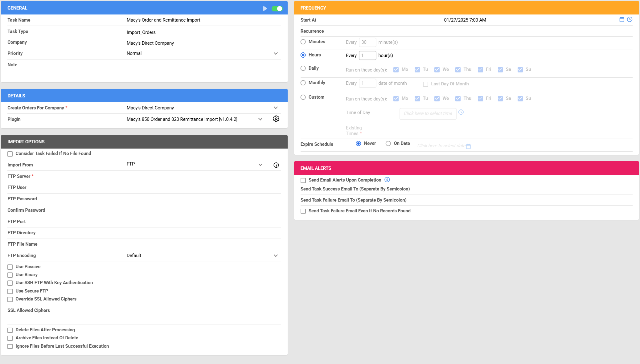Check Override SSL Allowed Ciphers
The image size is (640, 364).
[x=10, y=299]
